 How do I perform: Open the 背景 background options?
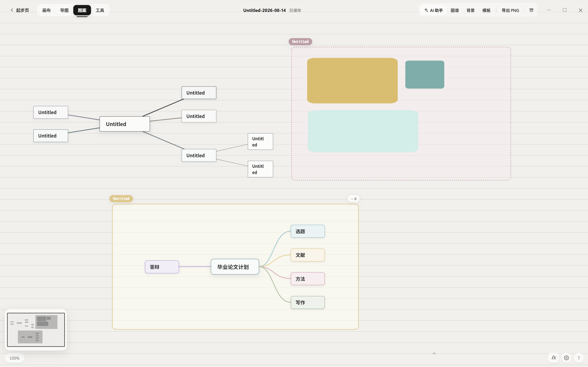470,10
